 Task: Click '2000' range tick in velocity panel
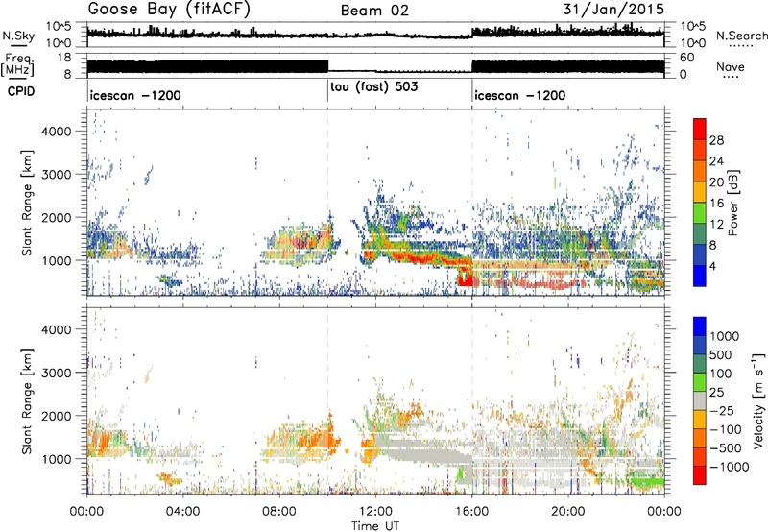(57, 416)
